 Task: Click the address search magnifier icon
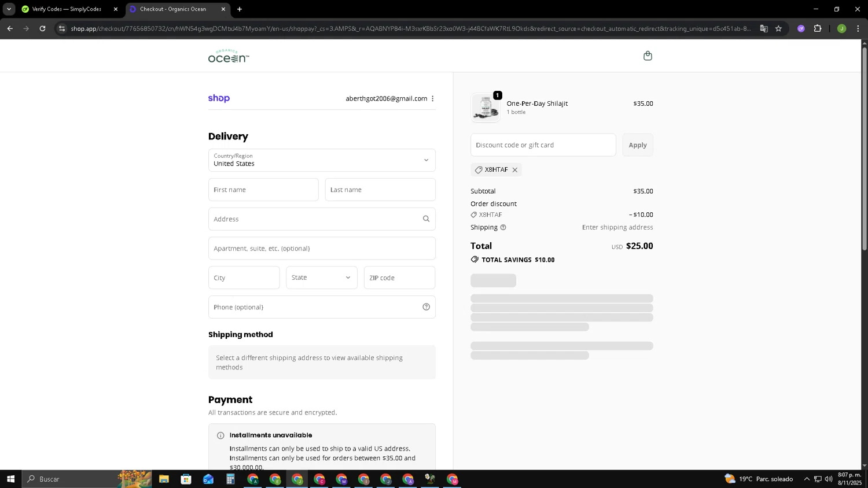pos(426,219)
